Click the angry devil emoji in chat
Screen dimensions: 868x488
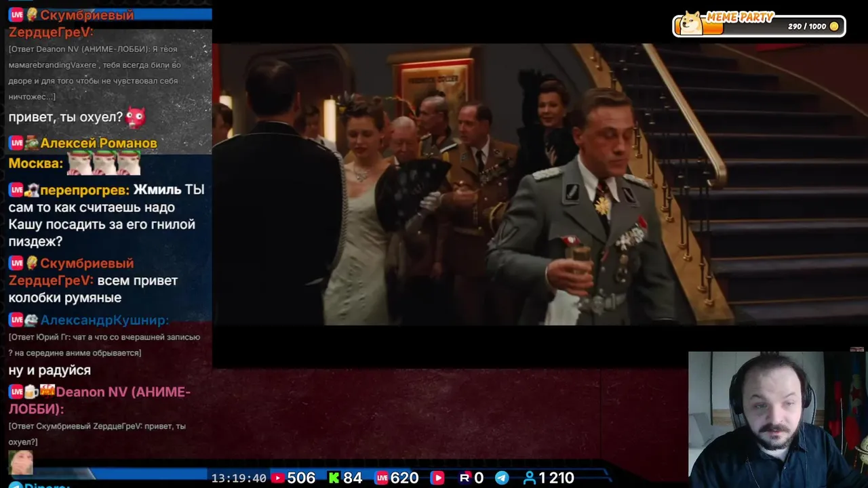(x=136, y=117)
